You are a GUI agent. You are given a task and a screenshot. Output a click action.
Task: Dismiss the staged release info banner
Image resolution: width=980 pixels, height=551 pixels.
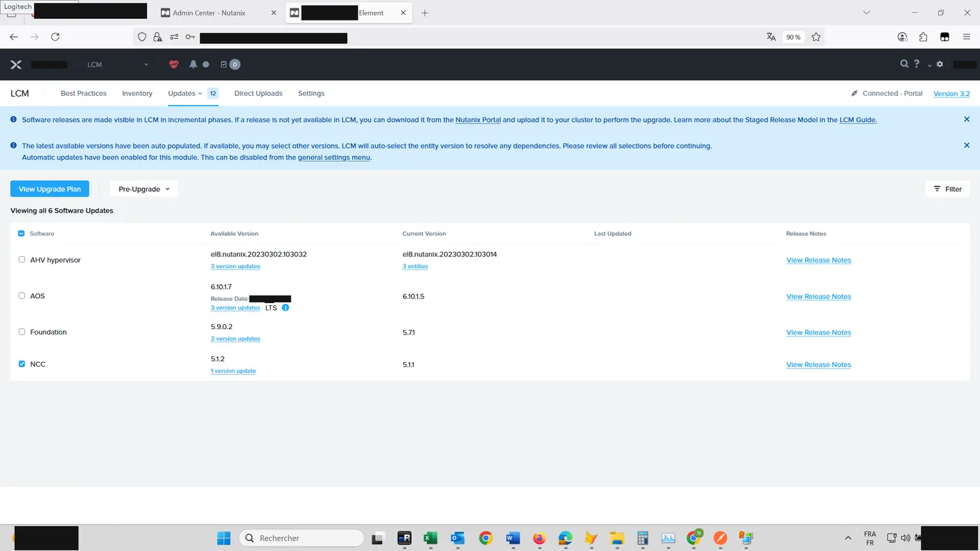click(x=967, y=120)
